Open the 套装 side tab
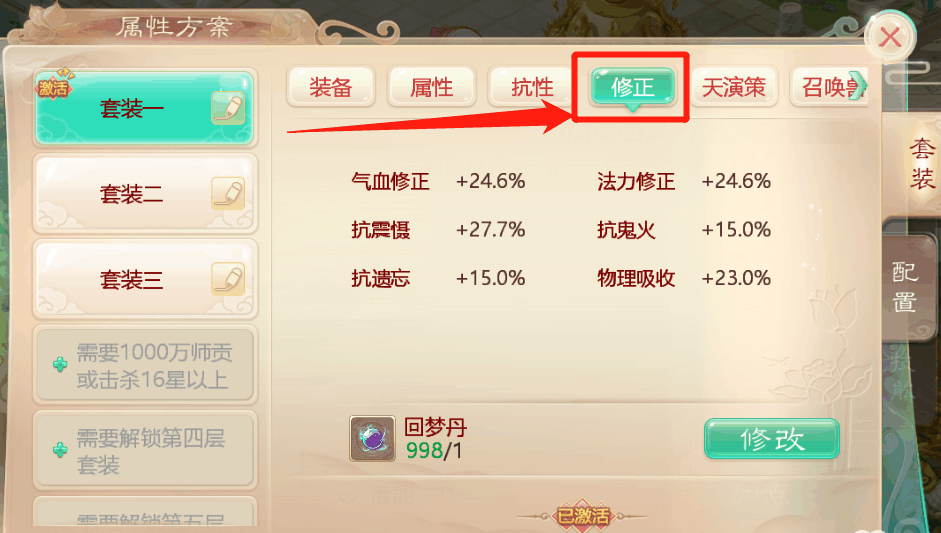 [921, 163]
